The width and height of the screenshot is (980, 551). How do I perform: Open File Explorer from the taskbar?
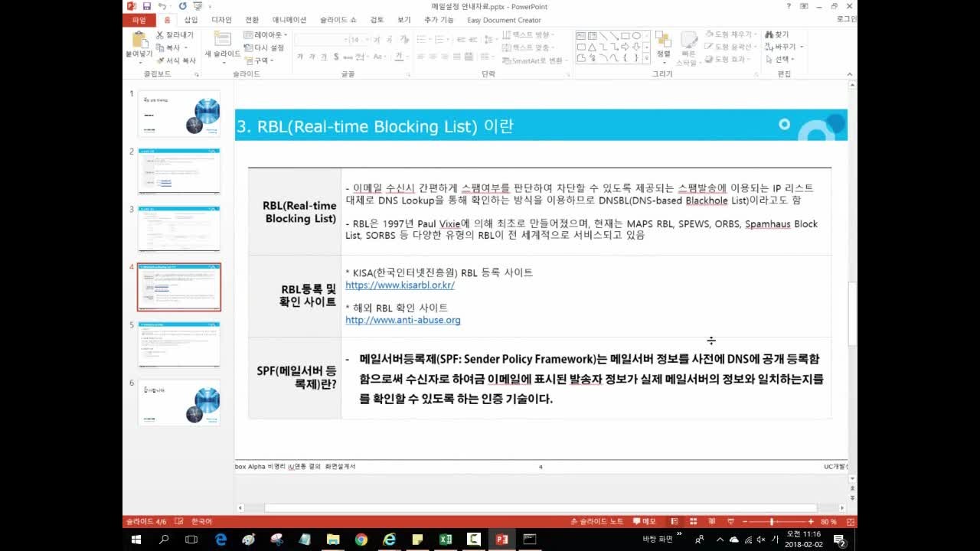point(333,540)
